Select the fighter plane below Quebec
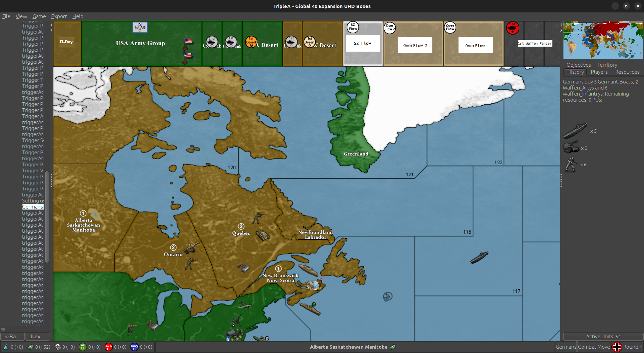Screen dimensions: 644x353 click(246, 305)
